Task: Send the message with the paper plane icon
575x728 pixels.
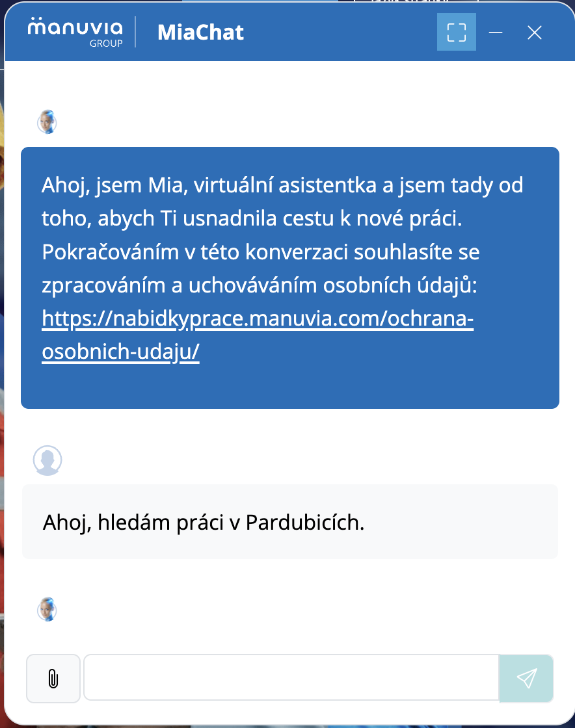Action: click(526, 678)
